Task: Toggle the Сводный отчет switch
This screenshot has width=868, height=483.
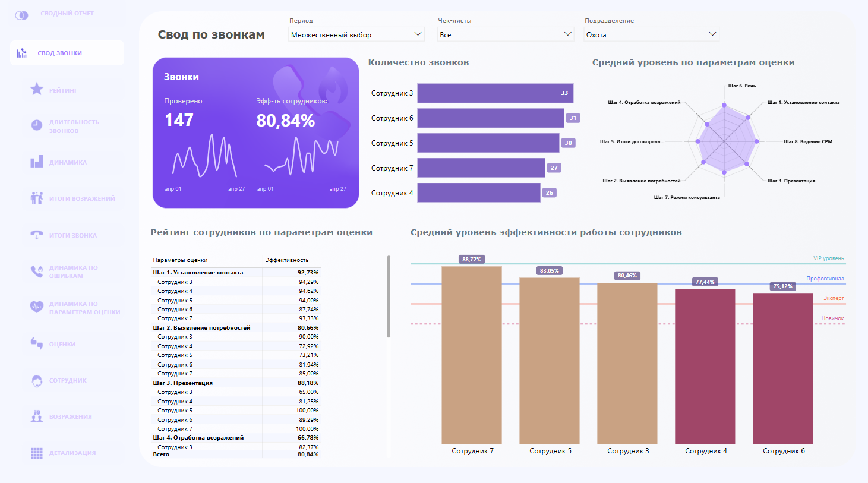Action: click(21, 15)
